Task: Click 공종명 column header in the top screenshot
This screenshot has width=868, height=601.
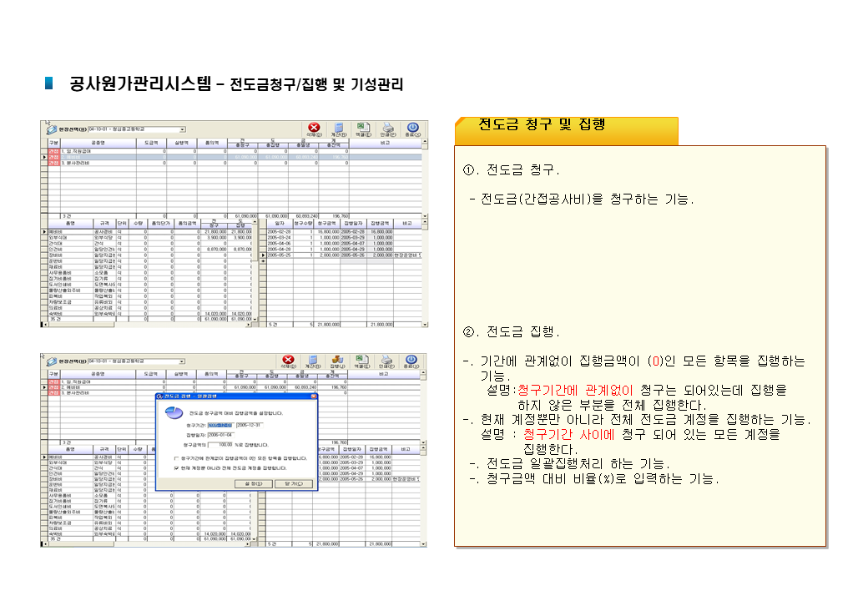Action: click(98, 143)
